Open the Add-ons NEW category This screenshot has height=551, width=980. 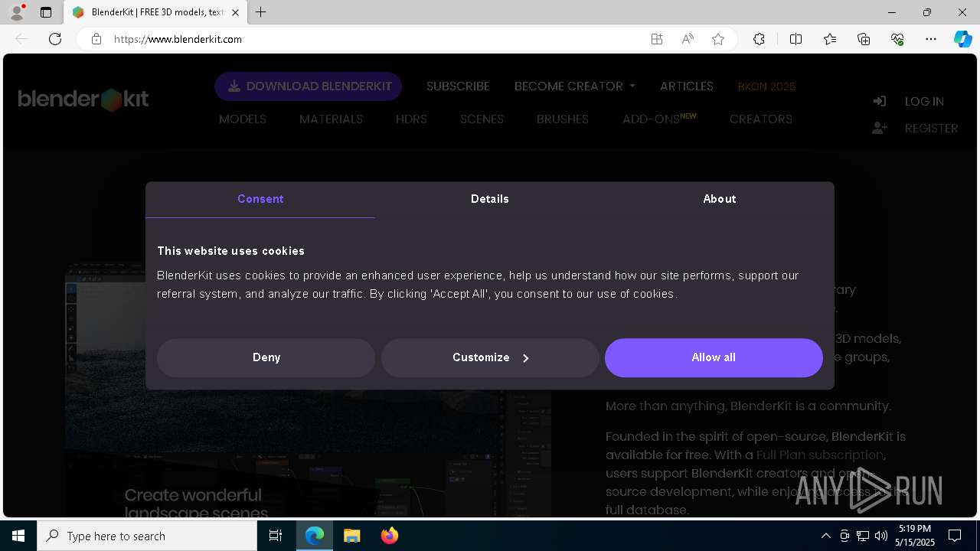(x=660, y=119)
